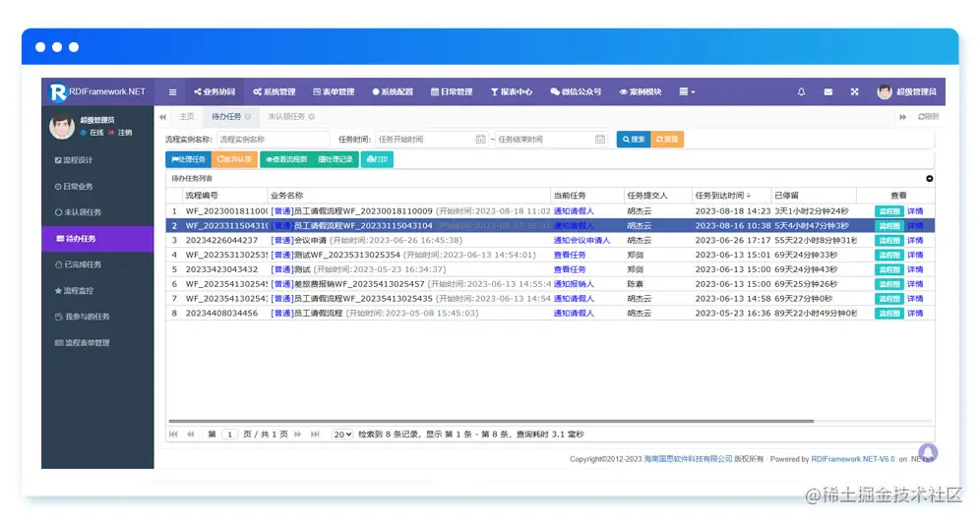The width and height of the screenshot is (980, 522).
Task: Click 通知会议申请人 task link in row 3
Action: 582,241
